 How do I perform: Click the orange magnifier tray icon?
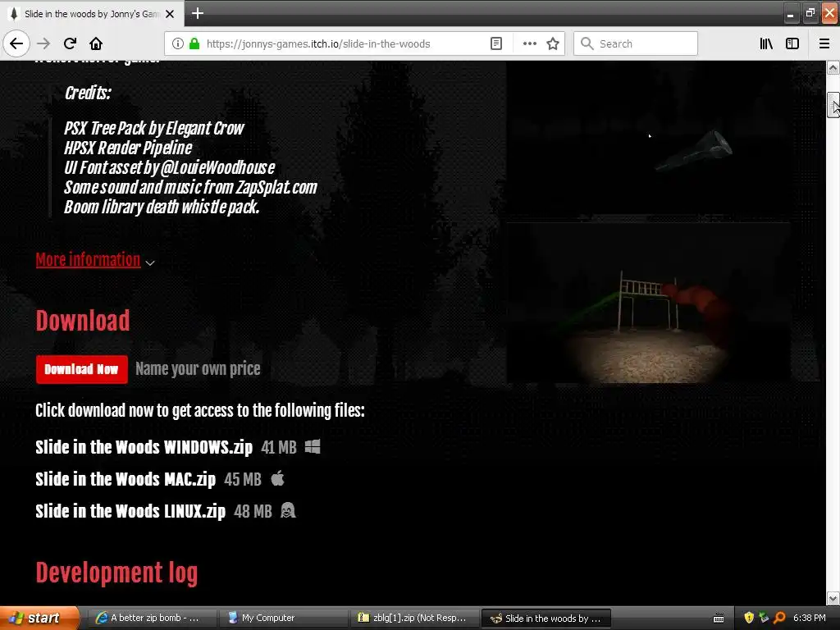(x=779, y=618)
